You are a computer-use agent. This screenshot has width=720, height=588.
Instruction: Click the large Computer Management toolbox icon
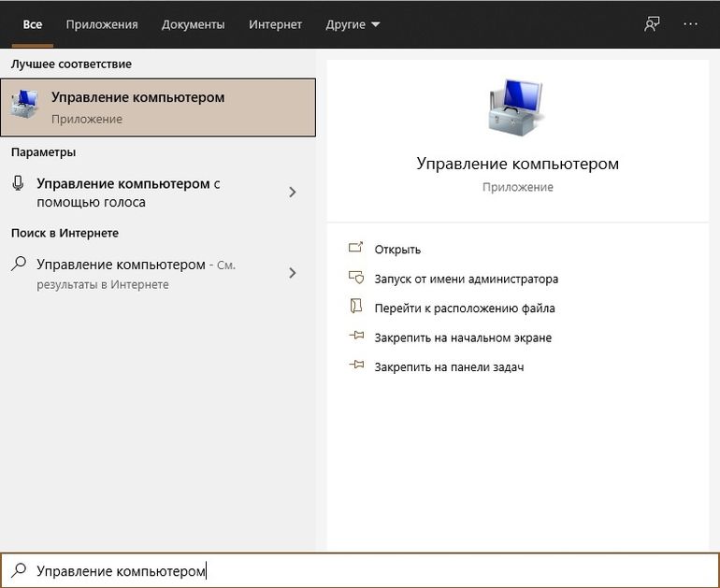(516, 108)
